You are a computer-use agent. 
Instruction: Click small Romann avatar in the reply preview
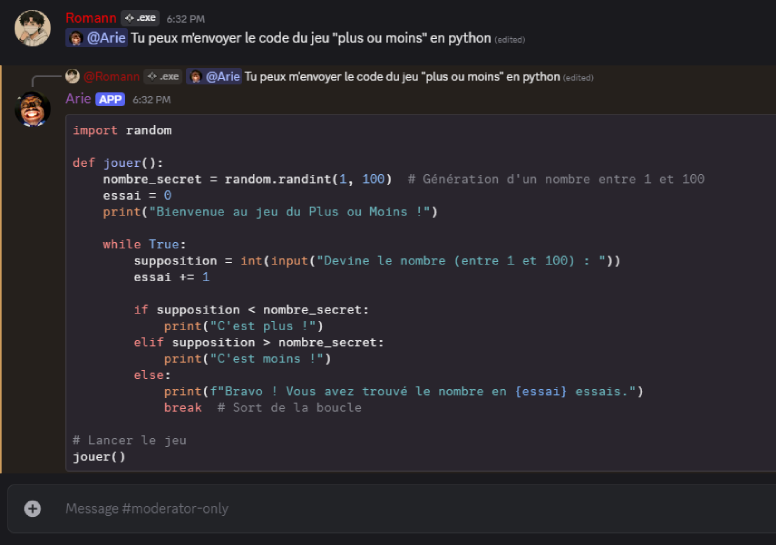(x=72, y=76)
